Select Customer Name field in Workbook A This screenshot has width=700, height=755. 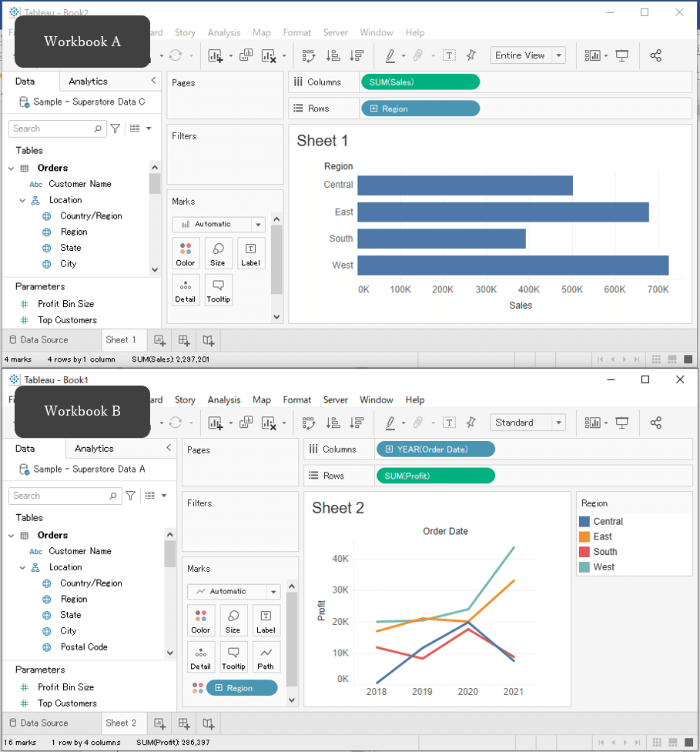[x=80, y=184]
